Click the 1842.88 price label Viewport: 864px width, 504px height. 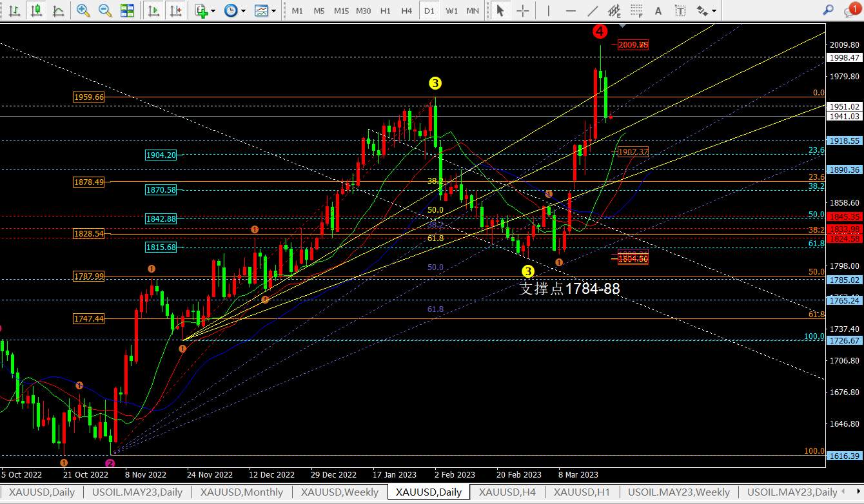pos(161,219)
